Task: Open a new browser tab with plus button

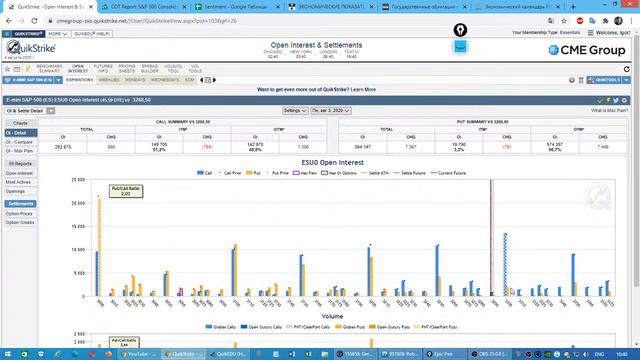Action: pyautogui.click(x=573, y=7)
